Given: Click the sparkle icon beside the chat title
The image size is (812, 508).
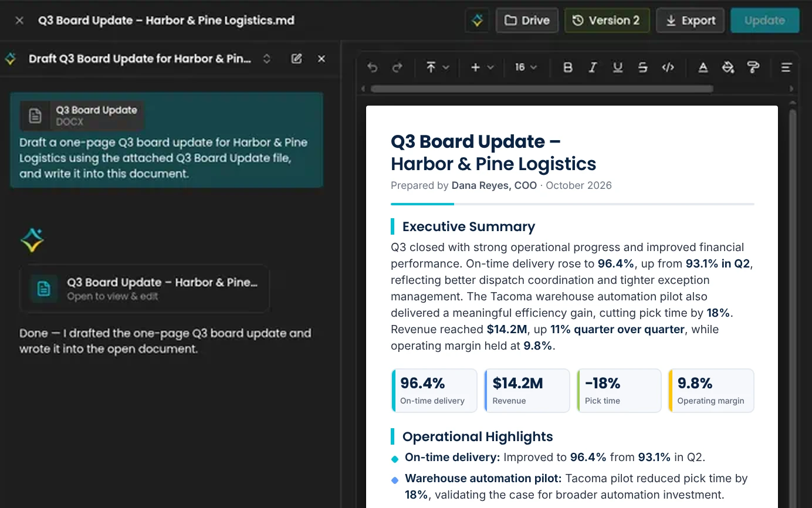Looking at the screenshot, I should (10, 59).
